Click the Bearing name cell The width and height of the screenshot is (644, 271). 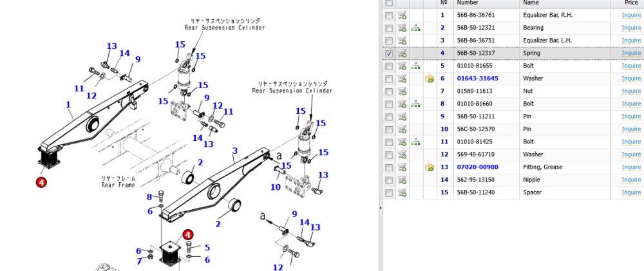coord(533,28)
